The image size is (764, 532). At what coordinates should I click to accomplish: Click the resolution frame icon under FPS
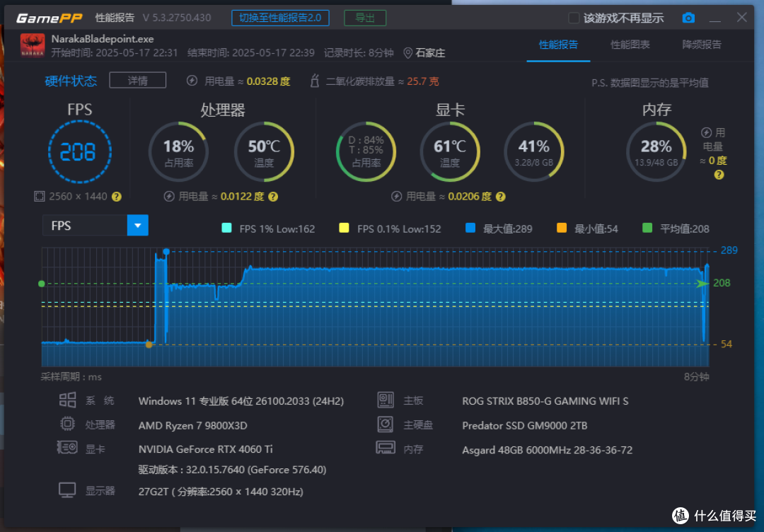pyautogui.click(x=40, y=197)
